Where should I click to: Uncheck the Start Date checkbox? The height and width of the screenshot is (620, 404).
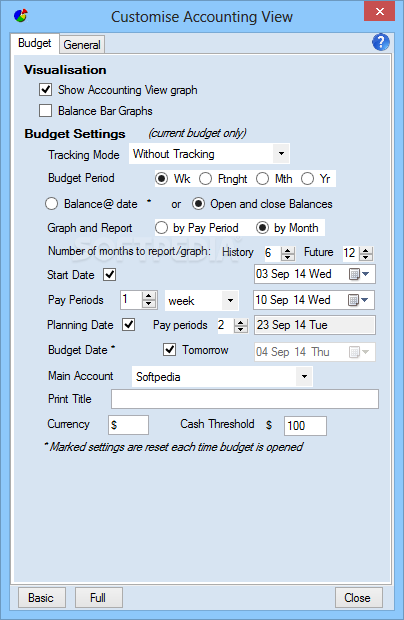(109, 274)
